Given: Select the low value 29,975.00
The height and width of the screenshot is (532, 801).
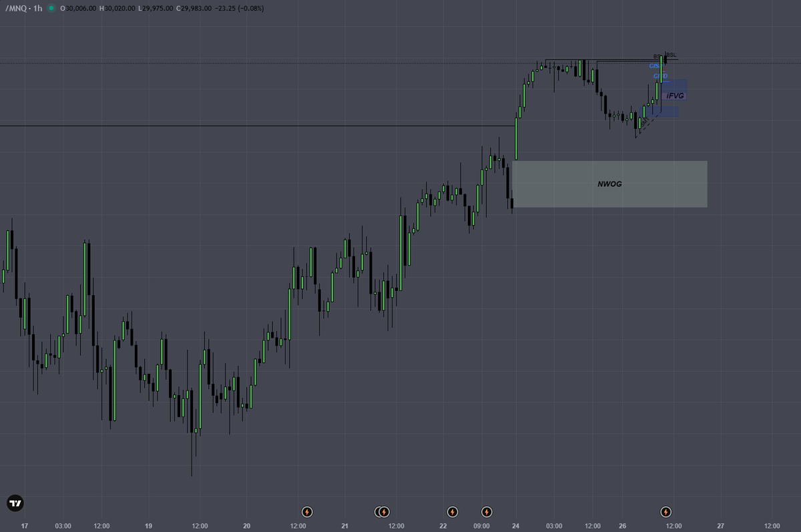Looking at the screenshot, I should point(159,8).
